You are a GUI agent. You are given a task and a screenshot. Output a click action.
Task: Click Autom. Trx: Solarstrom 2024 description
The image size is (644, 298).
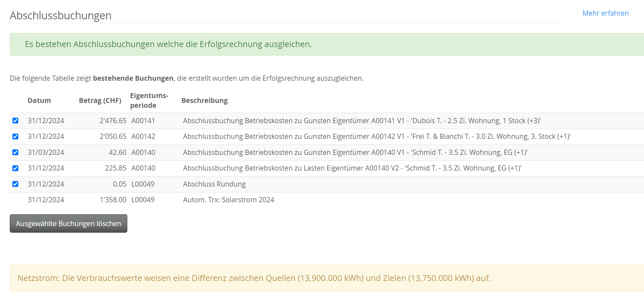coord(228,200)
